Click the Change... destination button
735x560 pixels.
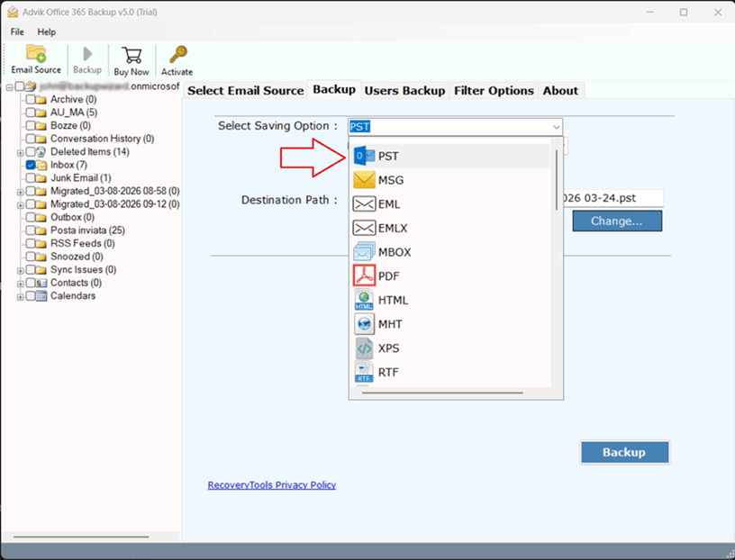[x=617, y=221]
